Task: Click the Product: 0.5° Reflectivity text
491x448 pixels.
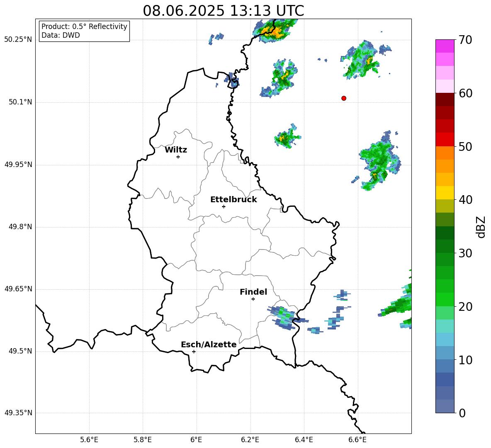Action: pos(84,27)
